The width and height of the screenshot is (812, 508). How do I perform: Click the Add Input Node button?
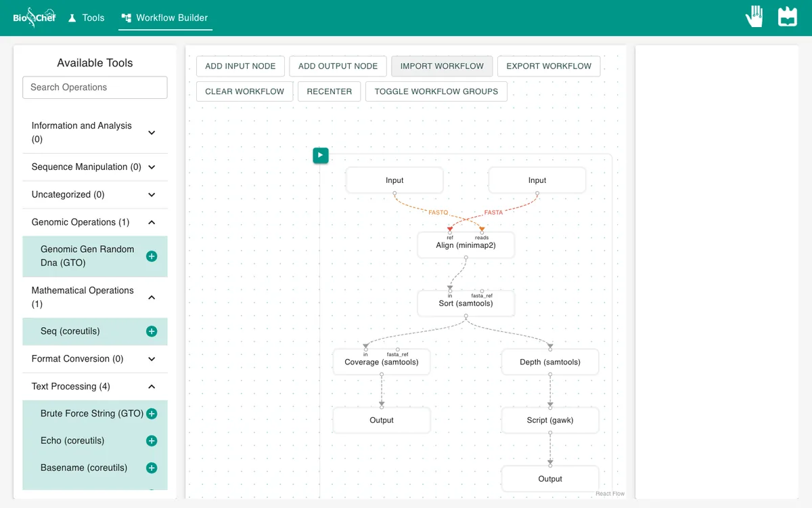pyautogui.click(x=240, y=66)
